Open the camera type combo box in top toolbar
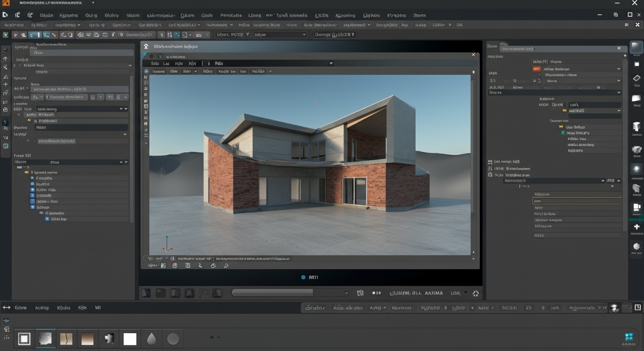The height and width of the screenshot is (351, 644). coord(279,34)
